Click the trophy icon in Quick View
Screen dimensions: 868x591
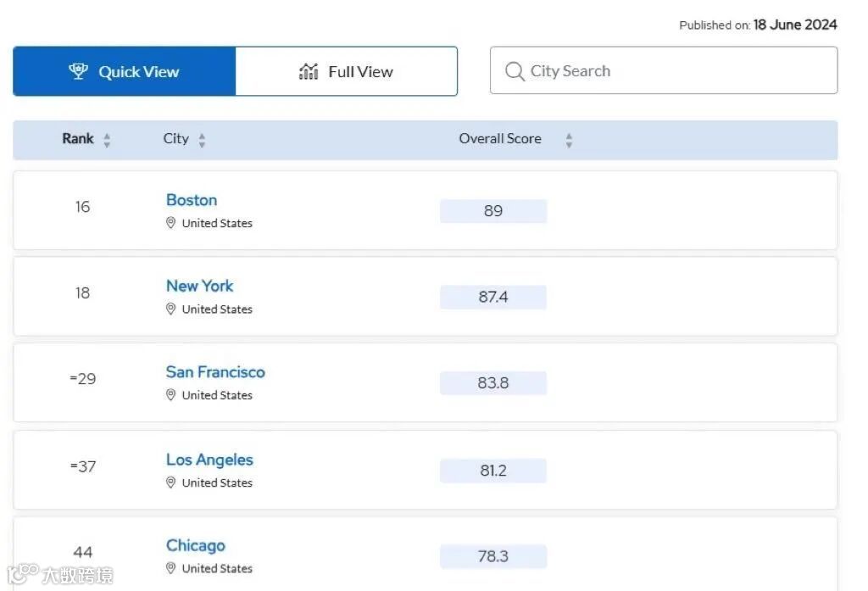[x=78, y=71]
